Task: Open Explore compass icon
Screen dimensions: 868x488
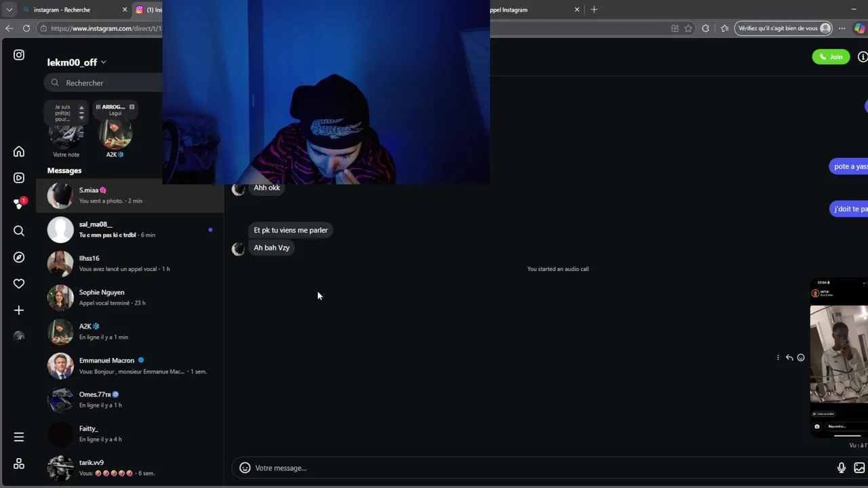Action: [19, 258]
